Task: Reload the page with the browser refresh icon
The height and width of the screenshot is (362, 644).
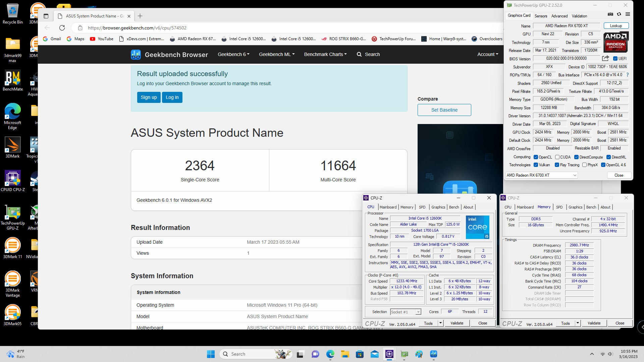Action: [62, 28]
